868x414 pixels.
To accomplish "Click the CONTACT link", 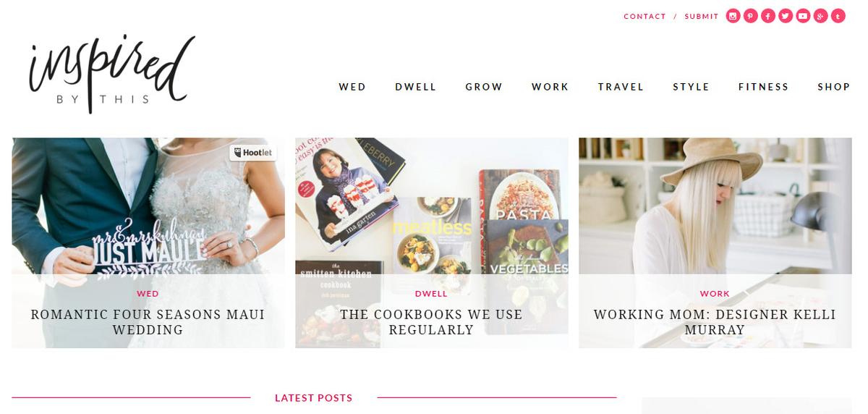I will coord(644,17).
